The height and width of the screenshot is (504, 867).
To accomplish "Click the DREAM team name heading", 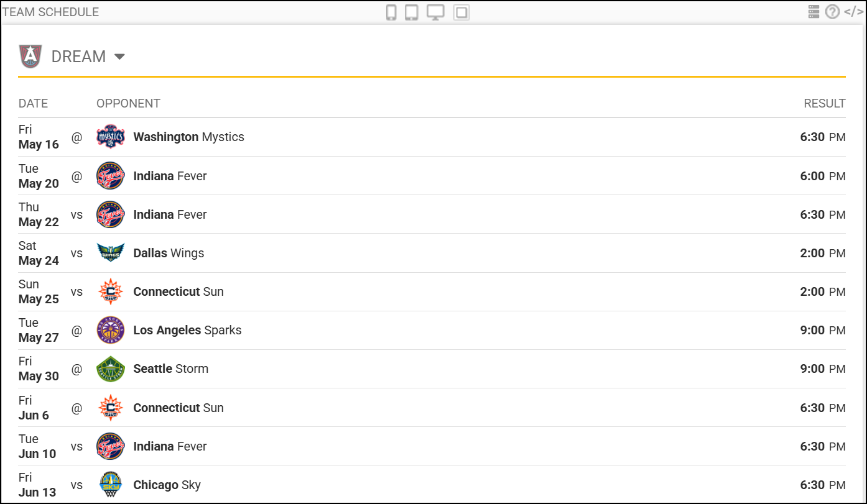I will pyautogui.click(x=78, y=57).
